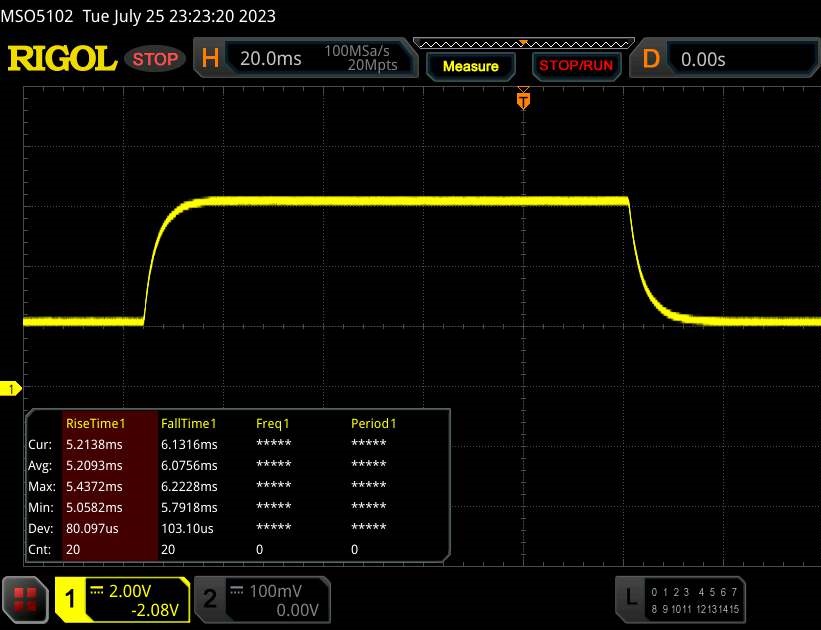Click channel 2 offset value 0.00V
821x630 pixels.
[x=297, y=610]
